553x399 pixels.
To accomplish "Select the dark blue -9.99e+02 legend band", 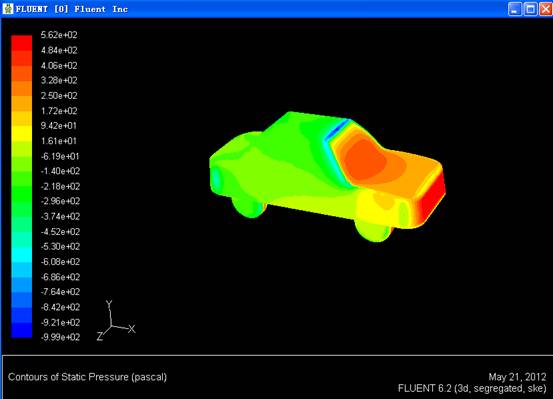I will coord(22,330).
